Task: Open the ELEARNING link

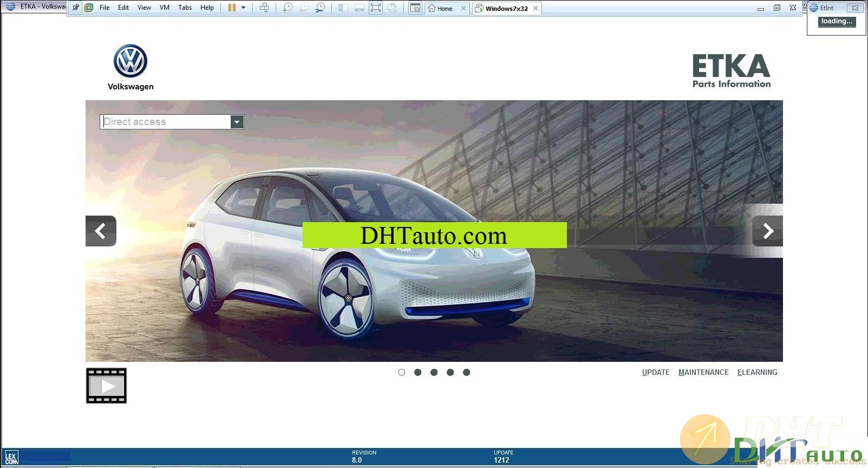Action: click(757, 372)
